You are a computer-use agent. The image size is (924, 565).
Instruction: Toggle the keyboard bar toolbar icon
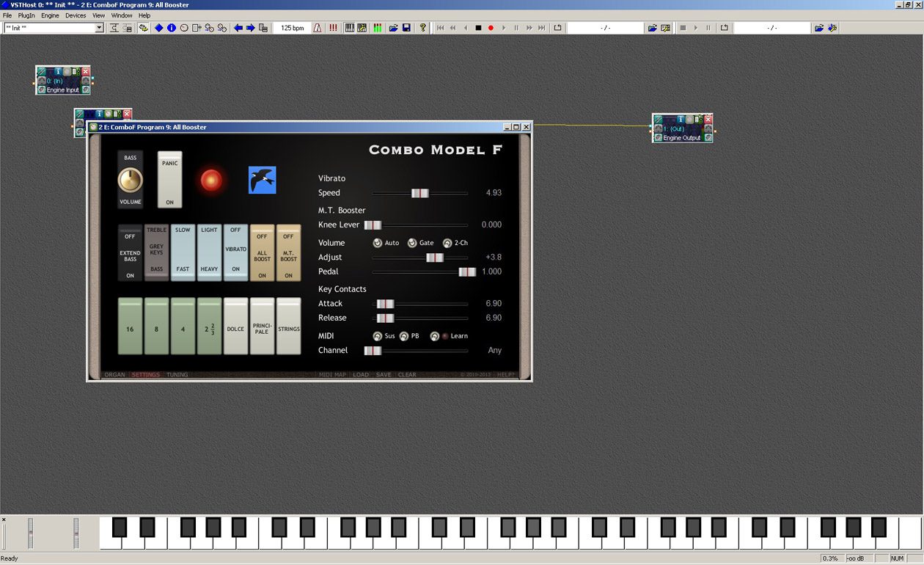(x=350, y=28)
